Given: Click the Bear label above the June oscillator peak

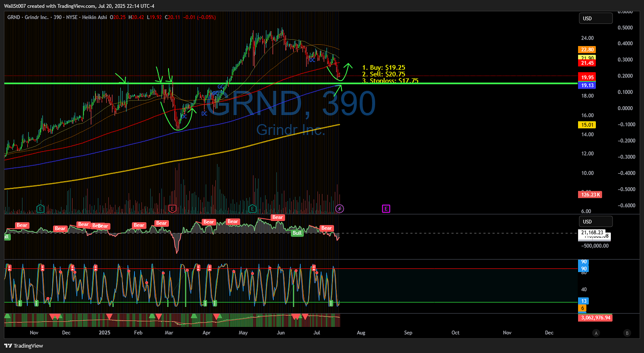Looking at the screenshot, I should (x=278, y=217).
